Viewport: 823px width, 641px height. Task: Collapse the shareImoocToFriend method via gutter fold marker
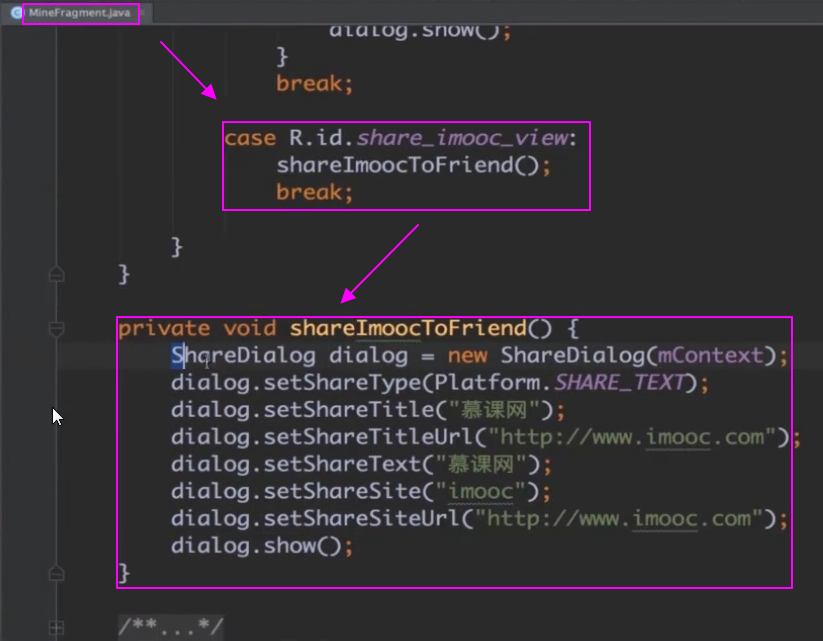pyautogui.click(x=56, y=328)
